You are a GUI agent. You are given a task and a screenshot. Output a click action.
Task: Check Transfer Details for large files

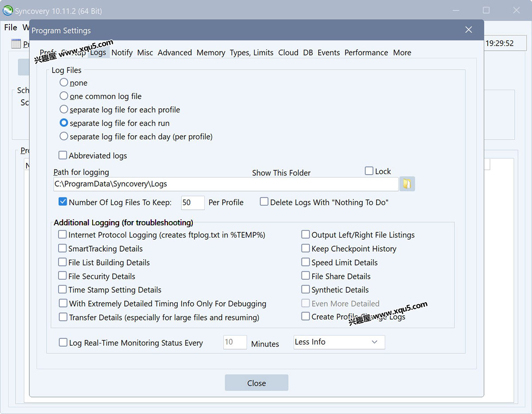tap(63, 317)
